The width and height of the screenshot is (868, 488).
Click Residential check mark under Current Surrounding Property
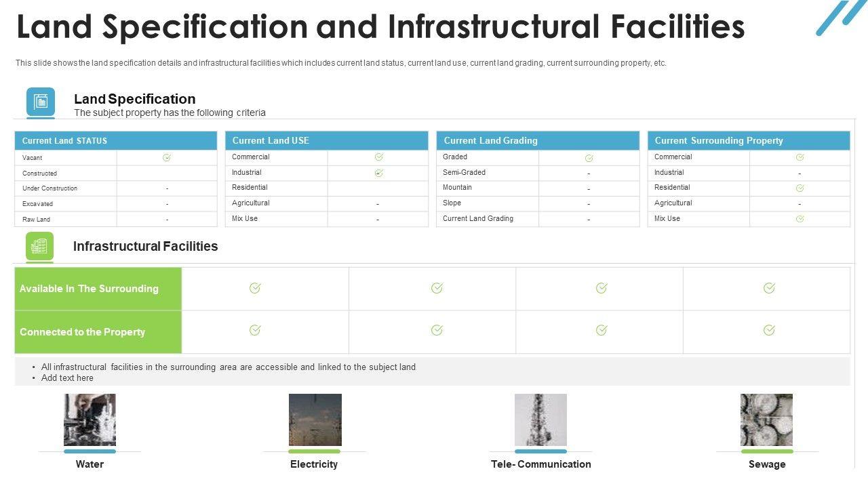pos(800,188)
